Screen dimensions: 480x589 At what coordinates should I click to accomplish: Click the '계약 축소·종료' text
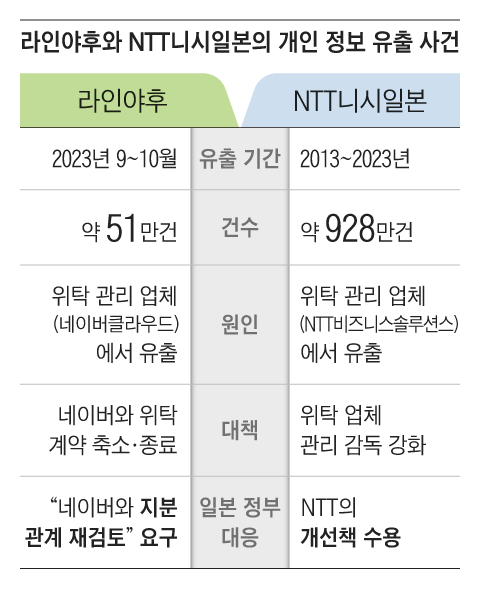coord(113,445)
